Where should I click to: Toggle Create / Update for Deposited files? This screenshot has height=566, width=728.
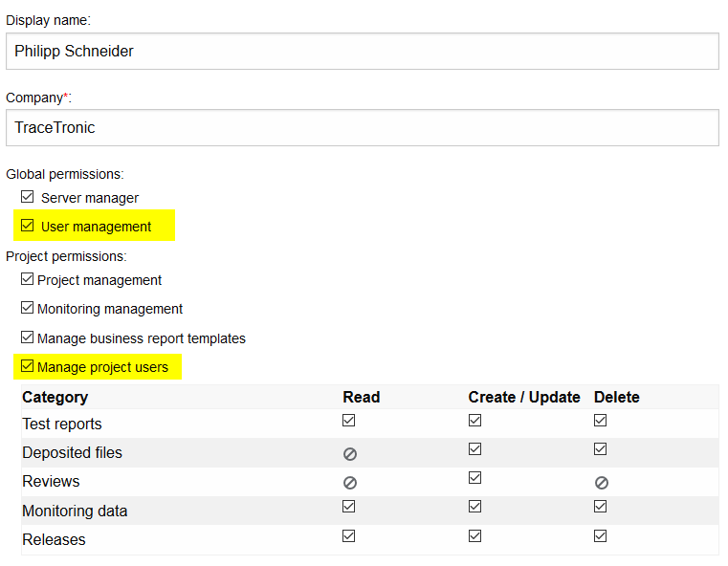474,449
